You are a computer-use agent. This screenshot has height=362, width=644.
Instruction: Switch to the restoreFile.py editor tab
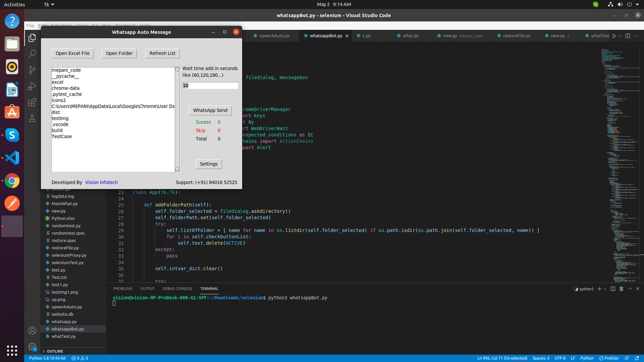pyautogui.click(x=516, y=36)
